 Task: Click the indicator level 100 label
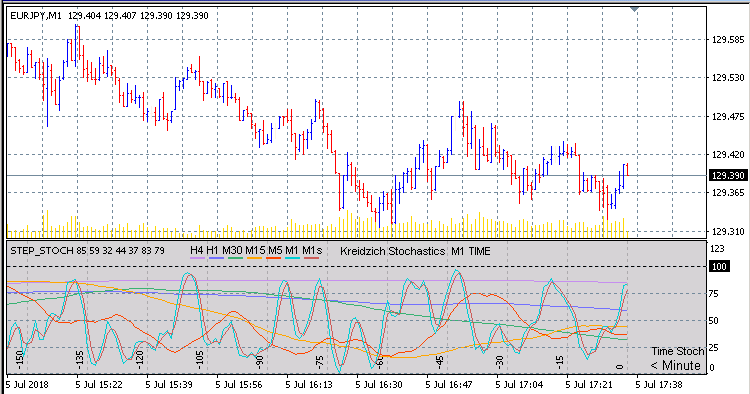(719, 266)
